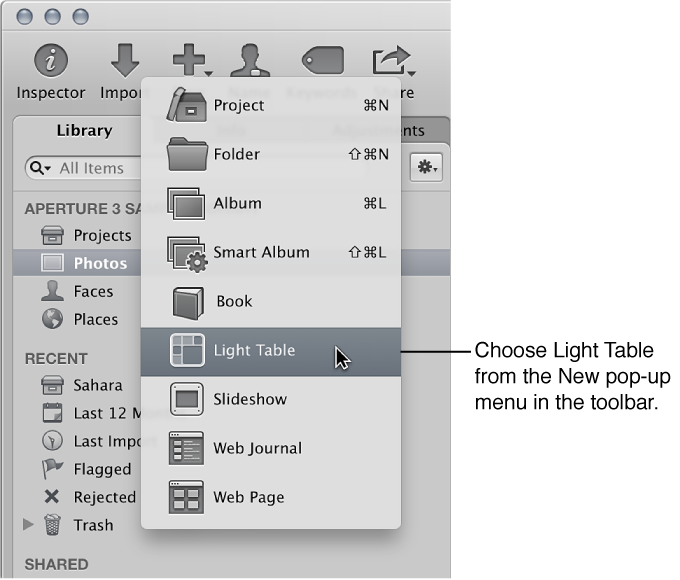Choose Web Page from the New menu

click(x=271, y=498)
